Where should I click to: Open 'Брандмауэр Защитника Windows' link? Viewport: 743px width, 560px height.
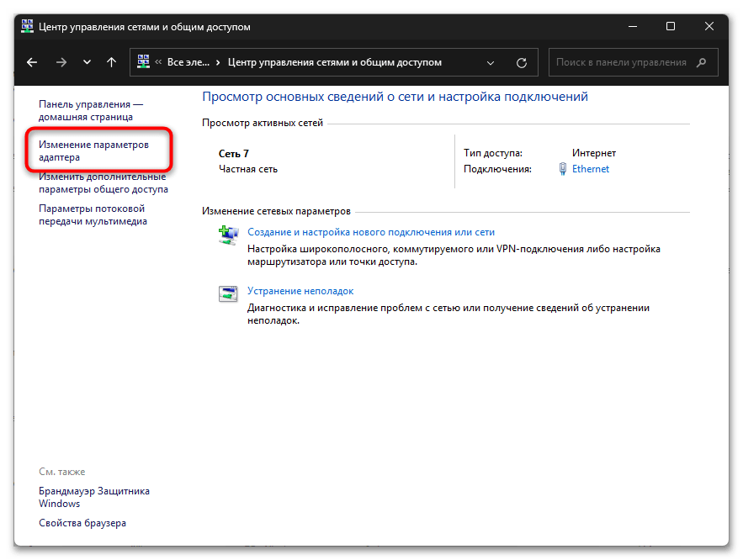[94, 497]
